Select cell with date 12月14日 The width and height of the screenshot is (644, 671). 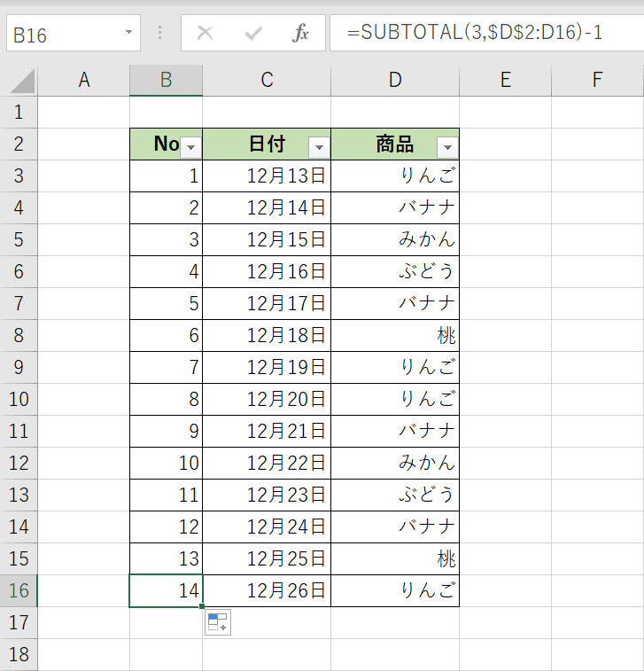tap(267, 208)
